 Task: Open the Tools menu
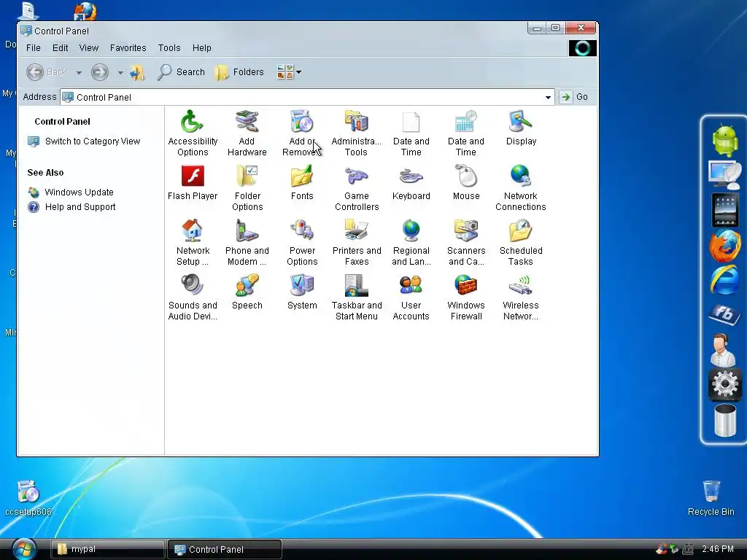click(x=169, y=48)
